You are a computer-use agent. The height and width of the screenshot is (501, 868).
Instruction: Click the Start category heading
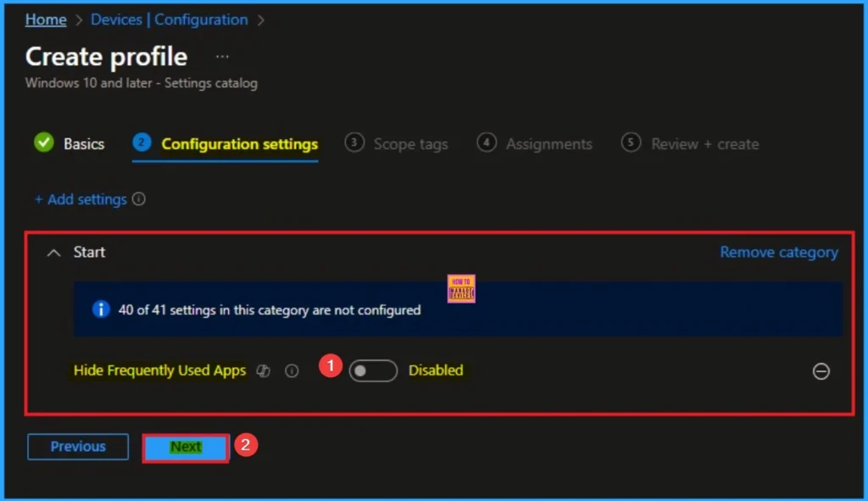pos(89,253)
